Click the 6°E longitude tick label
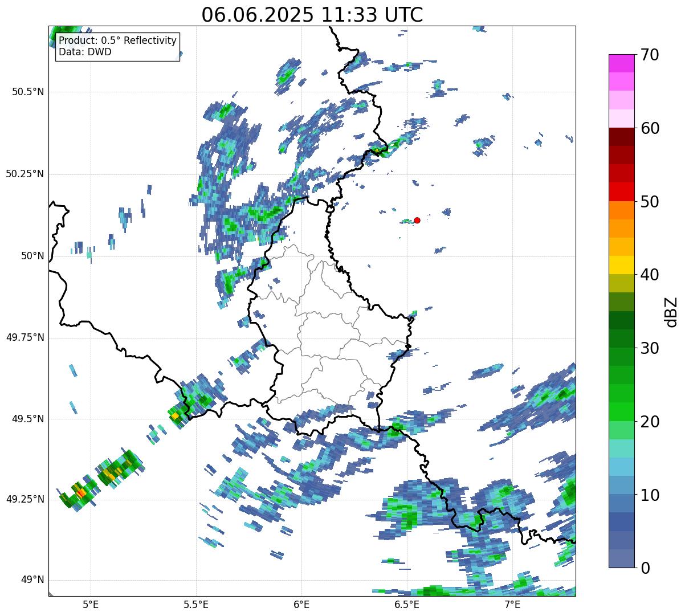 [x=301, y=604]
